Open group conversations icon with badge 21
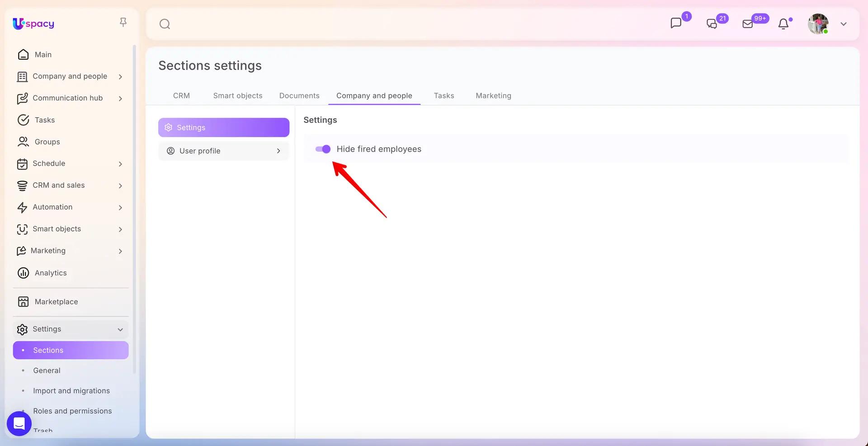868x446 pixels. 712,24
